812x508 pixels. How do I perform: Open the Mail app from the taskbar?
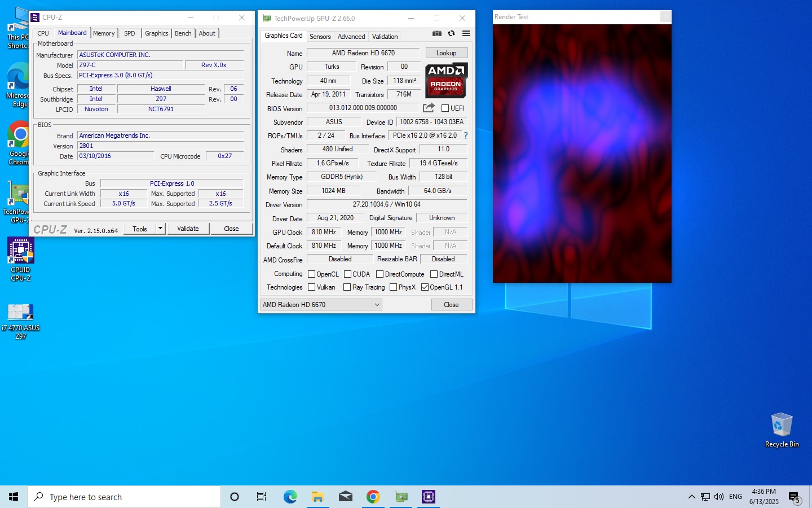coord(345,497)
